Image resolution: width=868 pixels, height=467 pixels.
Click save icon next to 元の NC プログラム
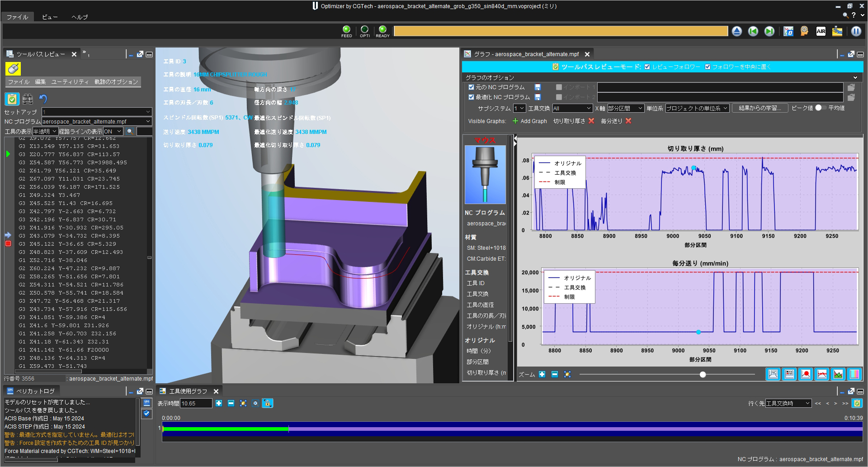tap(538, 87)
